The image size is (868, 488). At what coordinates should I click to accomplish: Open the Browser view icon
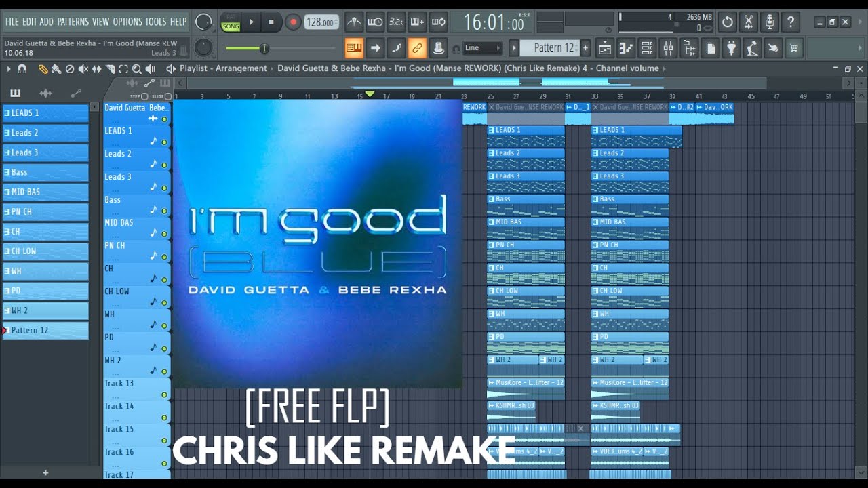689,47
